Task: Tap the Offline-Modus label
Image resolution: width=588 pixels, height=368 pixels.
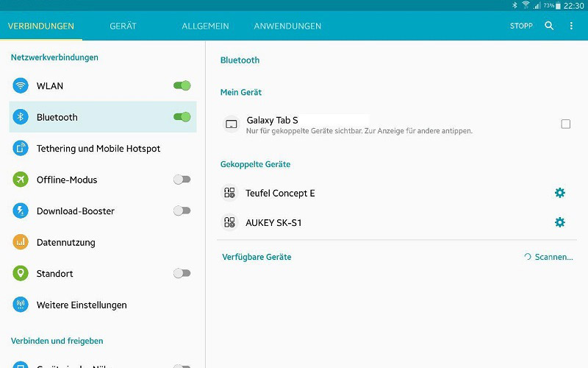Action: click(x=67, y=180)
